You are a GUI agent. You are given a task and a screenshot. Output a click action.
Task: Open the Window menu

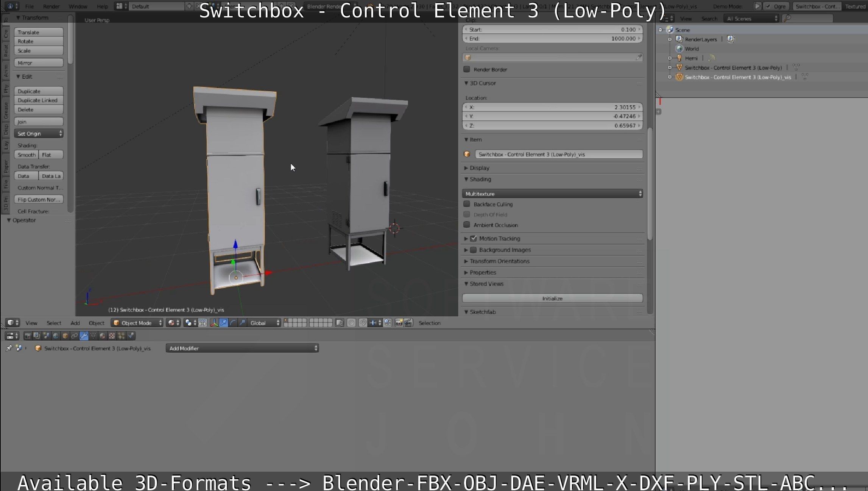pos(78,6)
